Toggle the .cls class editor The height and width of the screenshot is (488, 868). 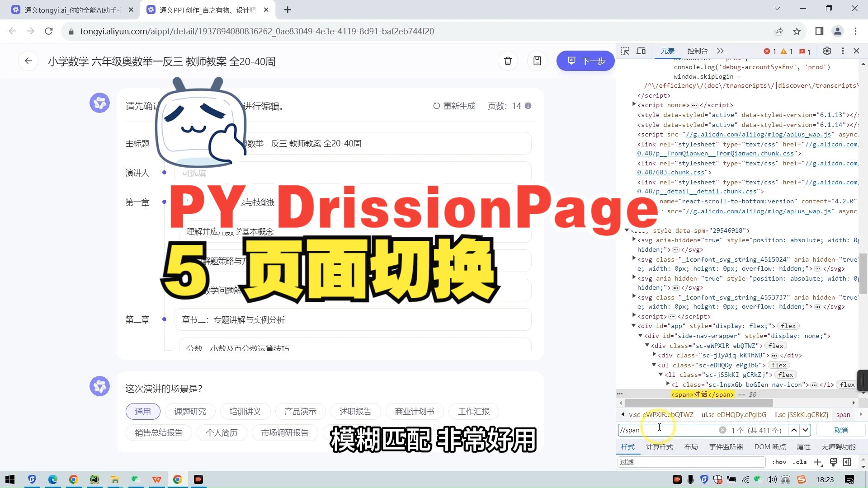pos(800,462)
